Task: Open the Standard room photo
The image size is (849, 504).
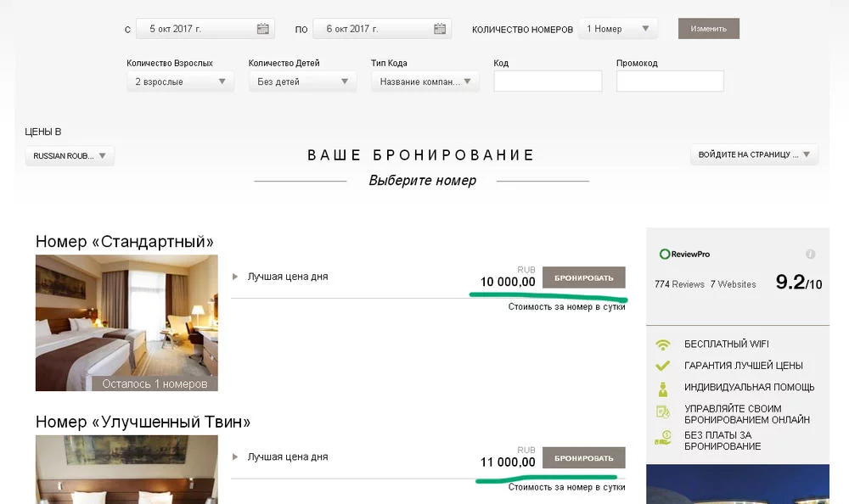Action: point(127,322)
